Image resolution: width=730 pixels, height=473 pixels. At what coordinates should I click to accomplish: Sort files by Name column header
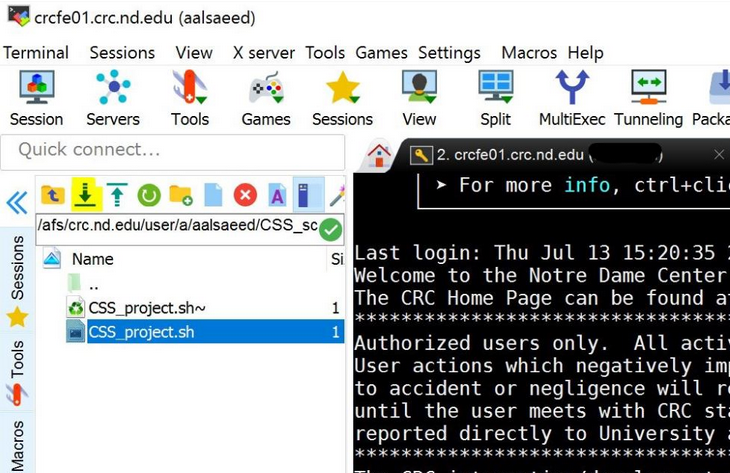point(93,259)
